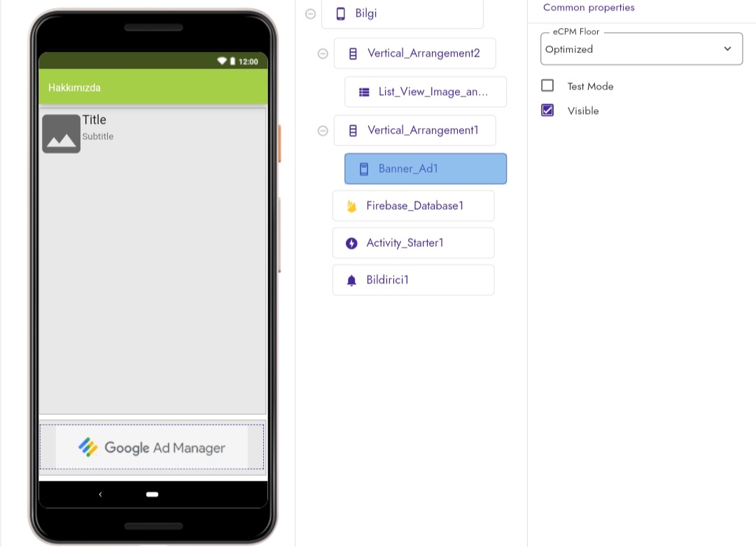The height and width of the screenshot is (547, 756).
Task: Tap the home pill in phone navigation bar
Action: (x=153, y=495)
